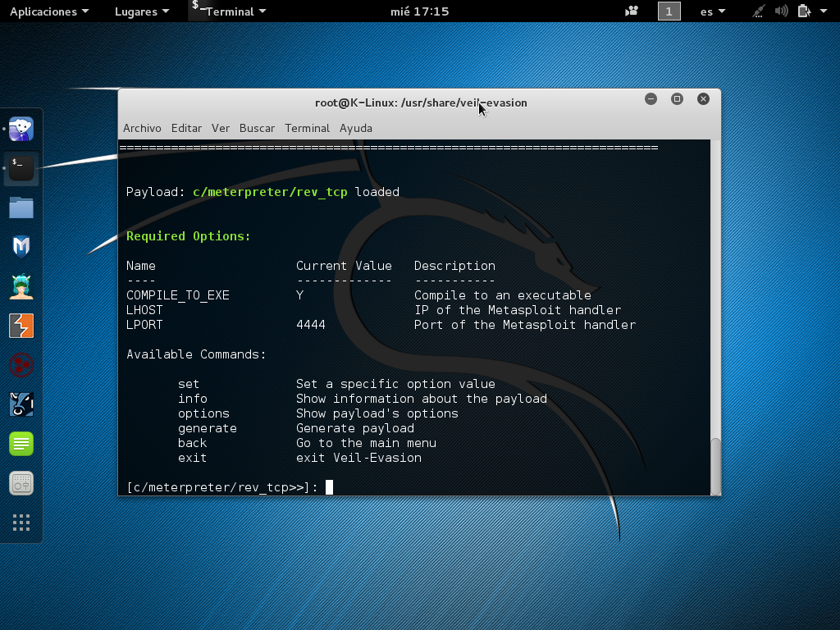The height and width of the screenshot is (630, 840).
Task: Open the es keyboard layout dropdown
Action: [713, 11]
